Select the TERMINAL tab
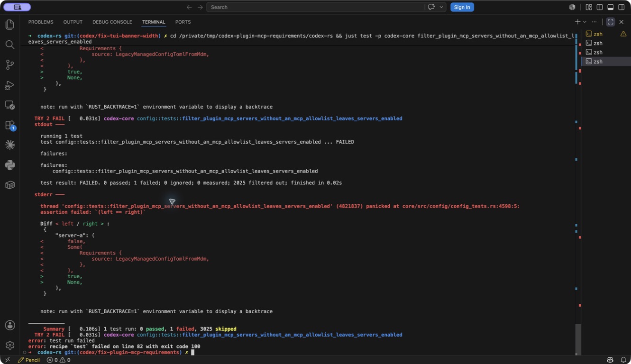Screen dimensions: 631x364 pyautogui.click(x=154, y=22)
